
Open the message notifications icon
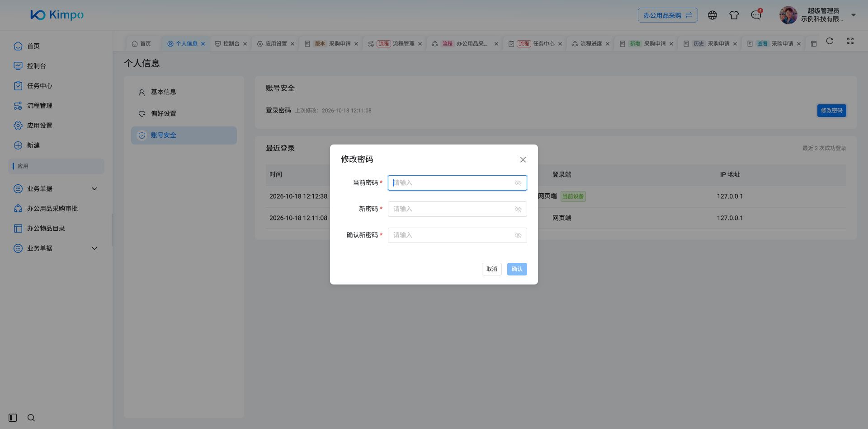coord(756,15)
